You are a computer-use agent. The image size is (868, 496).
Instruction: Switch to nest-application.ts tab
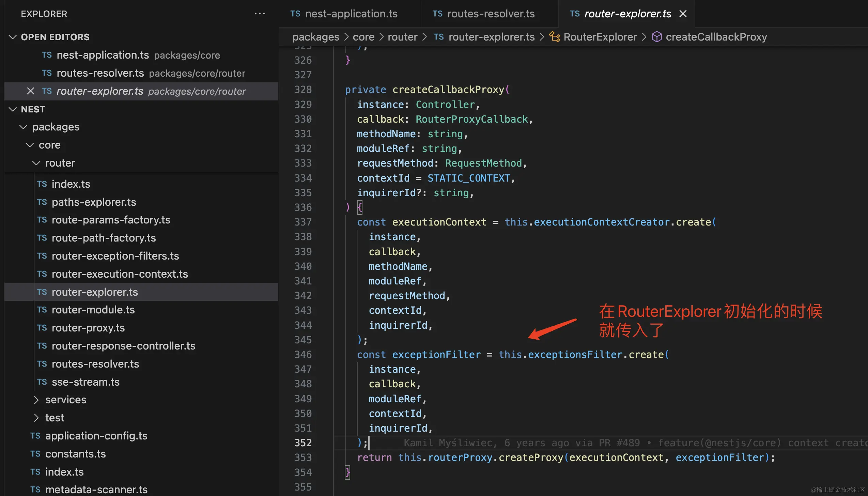(x=350, y=14)
